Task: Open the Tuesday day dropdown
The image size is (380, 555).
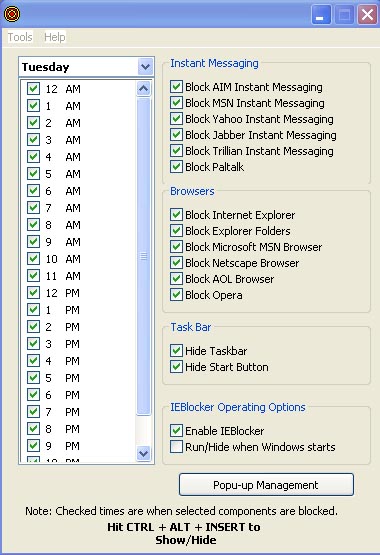Action: click(145, 67)
